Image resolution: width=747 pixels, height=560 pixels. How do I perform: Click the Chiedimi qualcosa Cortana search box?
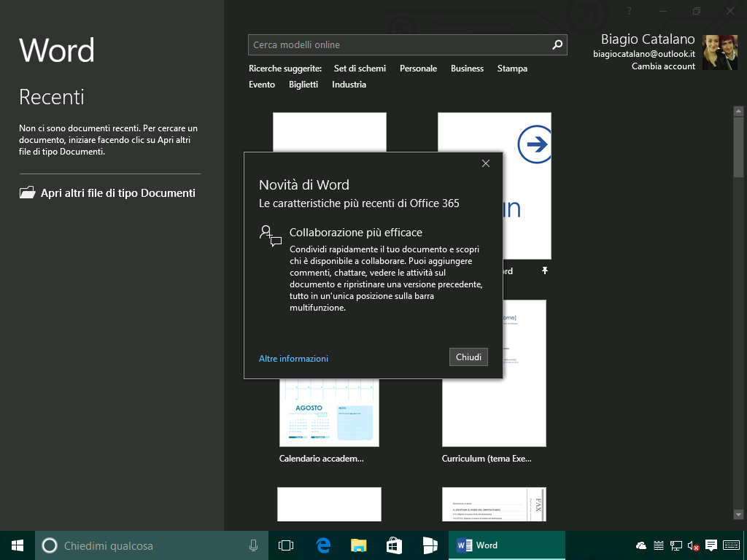tap(152, 545)
